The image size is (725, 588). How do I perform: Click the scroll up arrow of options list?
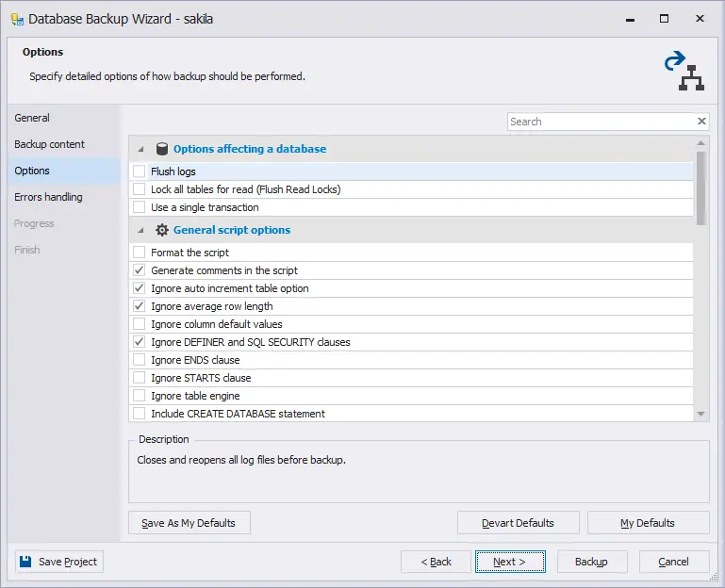click(700, 143)
